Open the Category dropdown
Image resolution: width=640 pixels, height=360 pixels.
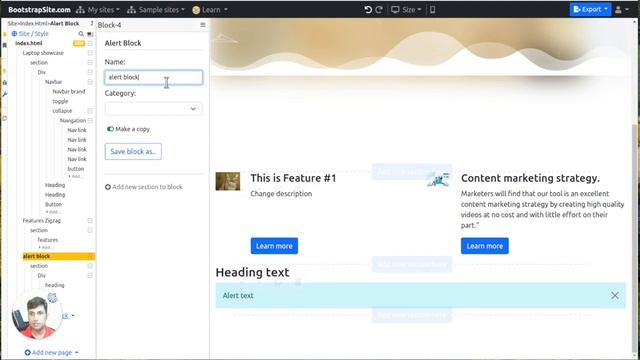pyautogui.click(x=153, y=109)
